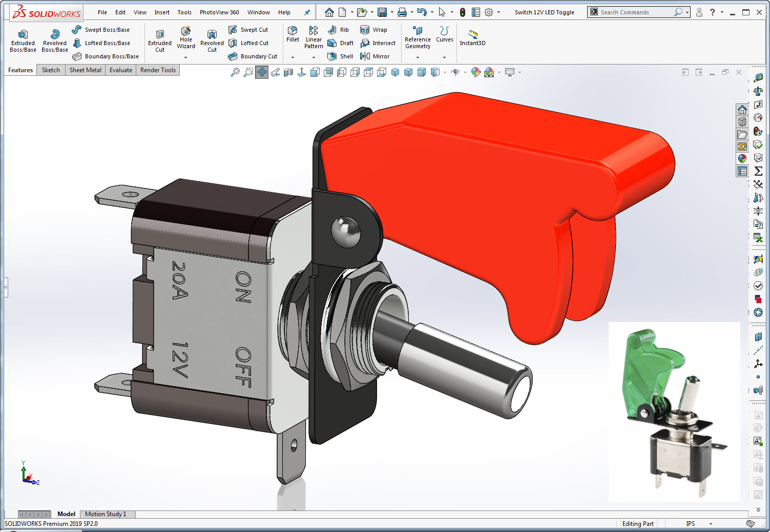770x532 pixels.
Task: Open the Tools menu
Action: [x=184, y=12]
